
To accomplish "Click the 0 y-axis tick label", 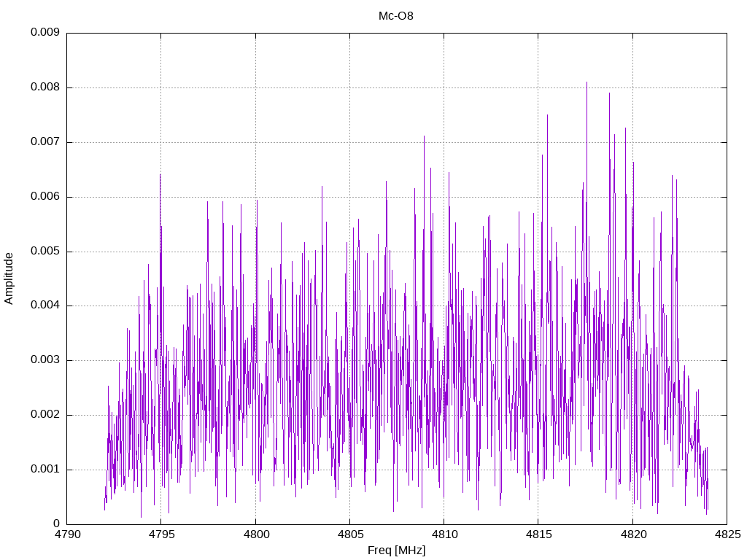I will click(57, 524).
